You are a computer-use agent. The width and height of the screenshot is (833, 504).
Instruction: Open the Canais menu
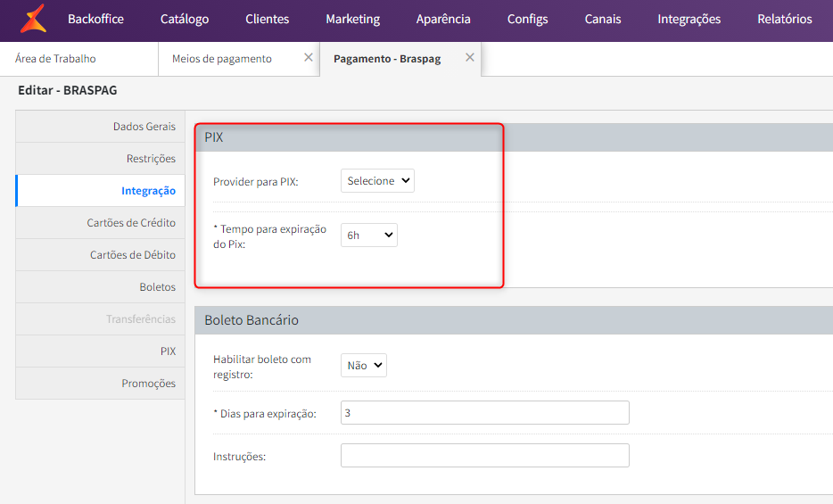tap(602, 19)
